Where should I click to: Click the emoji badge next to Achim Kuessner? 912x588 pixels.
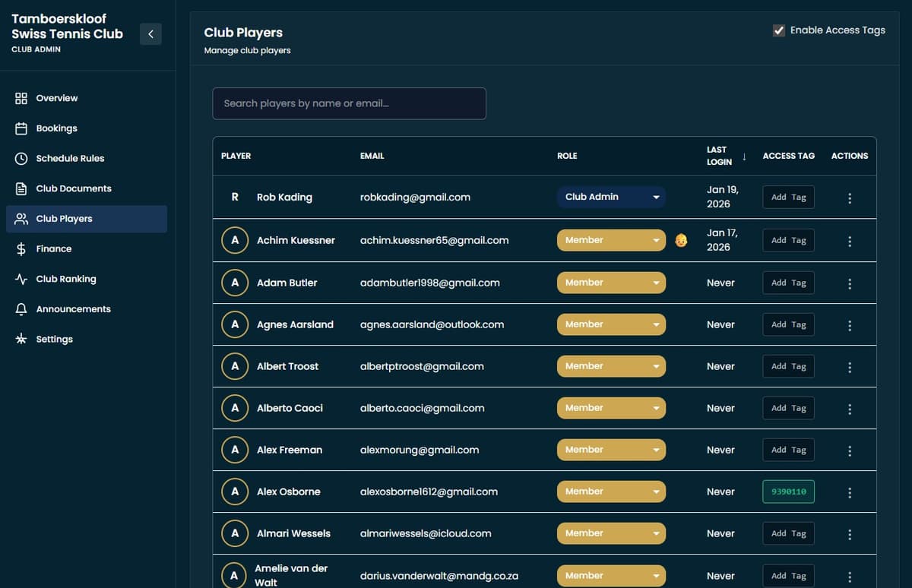pyautogui.click(x=681, y=240)
